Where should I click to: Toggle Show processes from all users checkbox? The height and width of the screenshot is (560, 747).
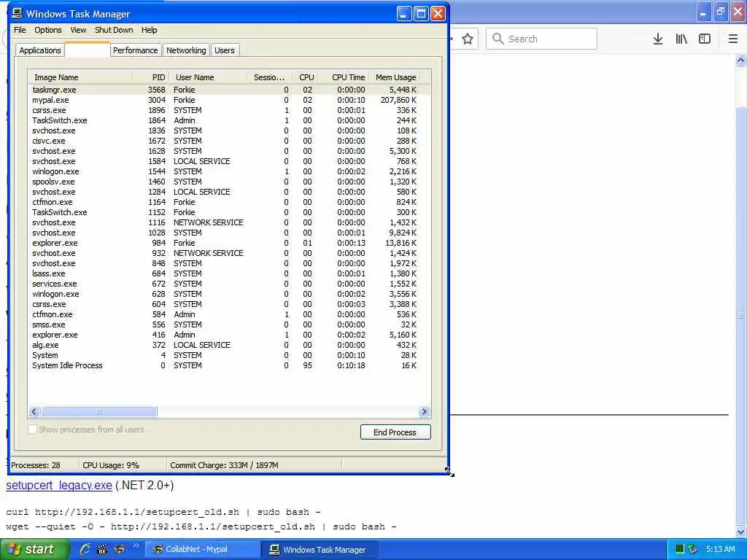[32, 429]
